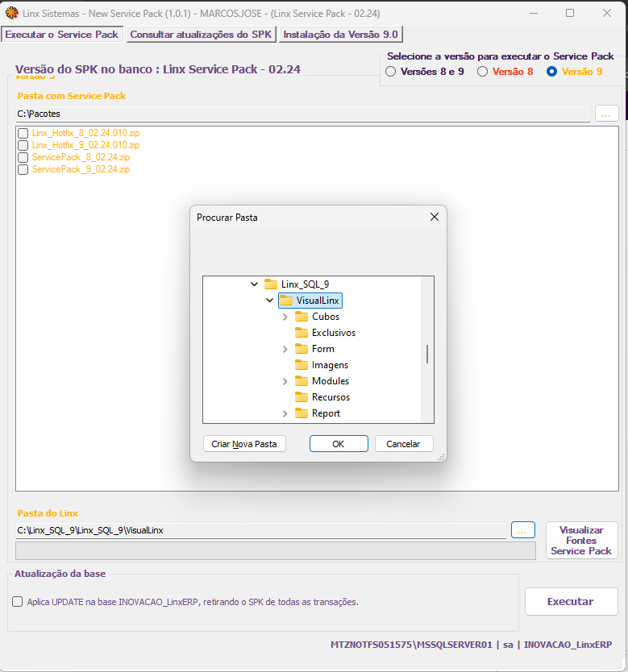This screenshot has width=628, height=672.
Task: Check ServicePack_8_02.24.zip checkbox
Action: coord(23,157)
